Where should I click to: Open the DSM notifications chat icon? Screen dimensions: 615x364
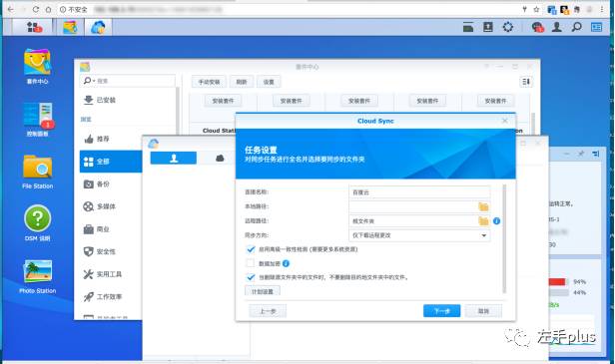(538, 27)
